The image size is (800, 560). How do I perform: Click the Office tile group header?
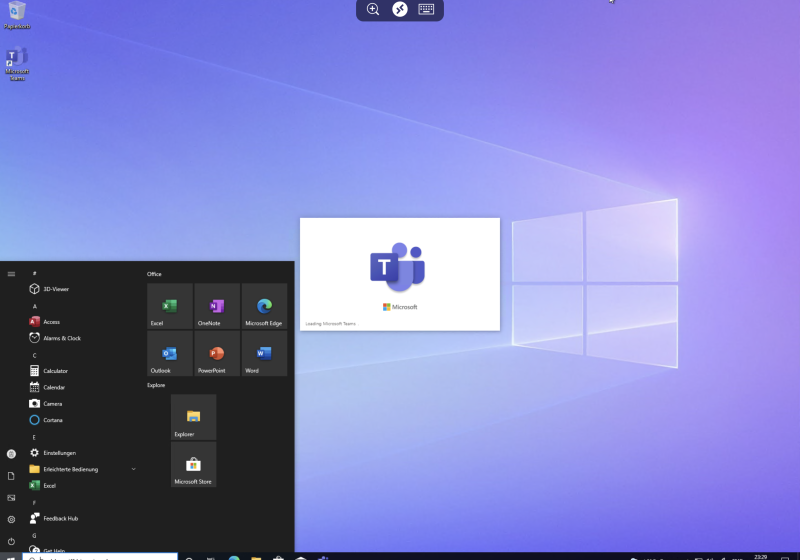(154, 274)
